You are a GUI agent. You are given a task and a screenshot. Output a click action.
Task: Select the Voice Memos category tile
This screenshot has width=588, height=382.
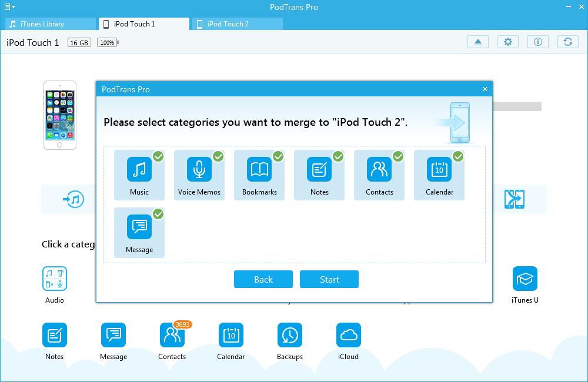click(199, 175)
